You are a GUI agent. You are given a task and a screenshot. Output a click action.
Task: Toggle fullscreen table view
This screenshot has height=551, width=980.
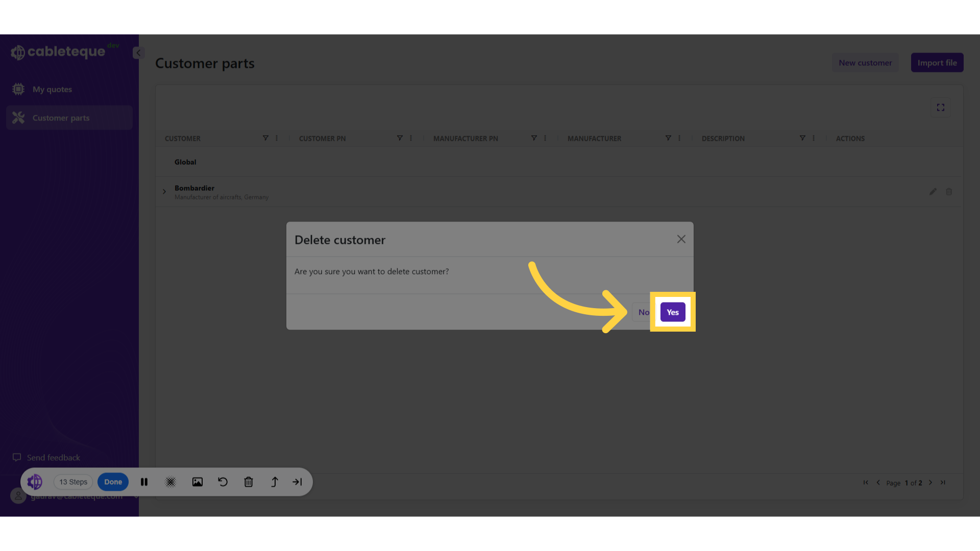(940, 108)
